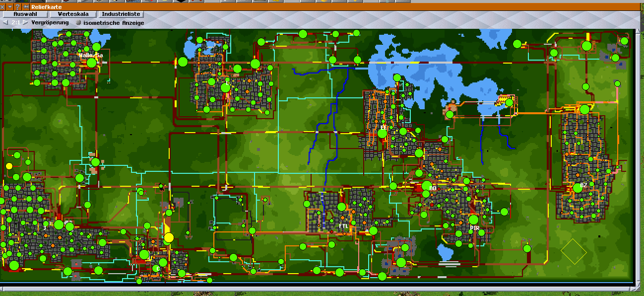
Task: Click the yellow diamond viewport marker
Action: [x=574, y=252]
